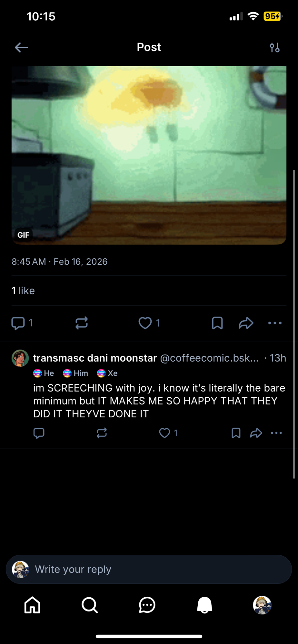
Task: Share the main post
Action: click(246, 323)
